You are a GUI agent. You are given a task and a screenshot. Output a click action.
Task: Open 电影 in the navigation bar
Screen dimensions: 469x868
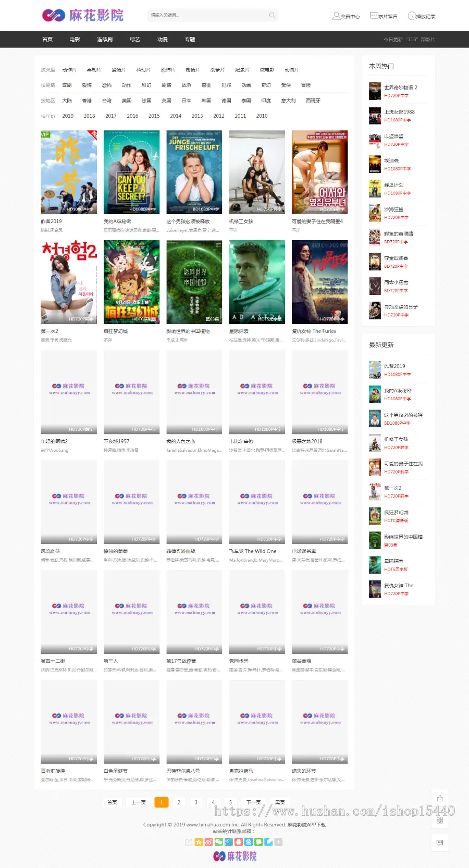[75, 40]
